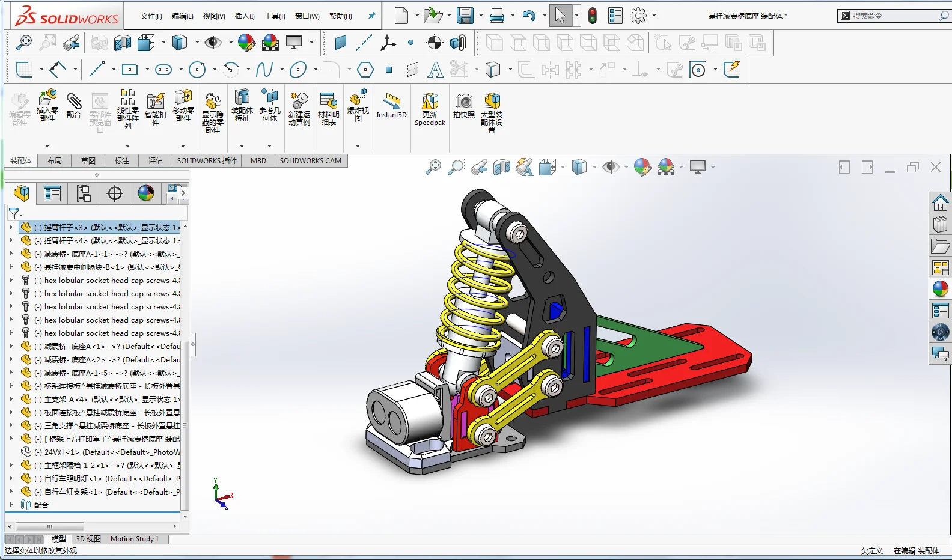This screenshot has height=560, width=952.
Task: Open the 工具(T) menu
Action: click(x=275, y=16)
